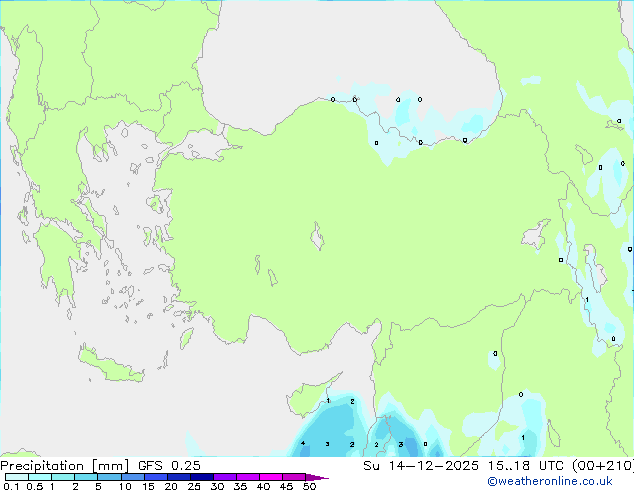This screenshot has width=634, height=490.
Task: Click the '45' legend scale label
Action: coord(286,486)
